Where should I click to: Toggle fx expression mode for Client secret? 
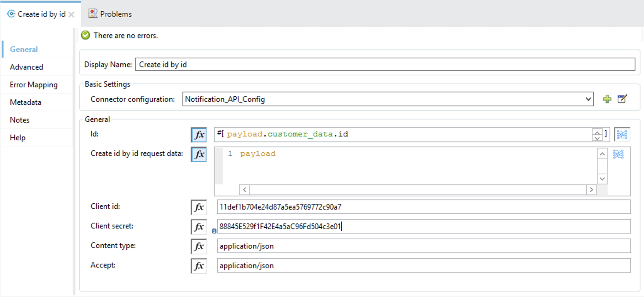point(199,227)
